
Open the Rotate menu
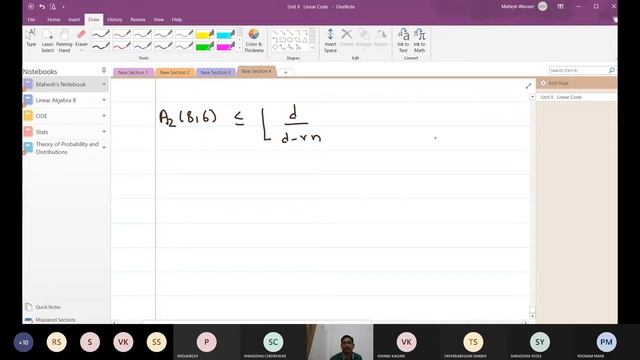point(380,38)
